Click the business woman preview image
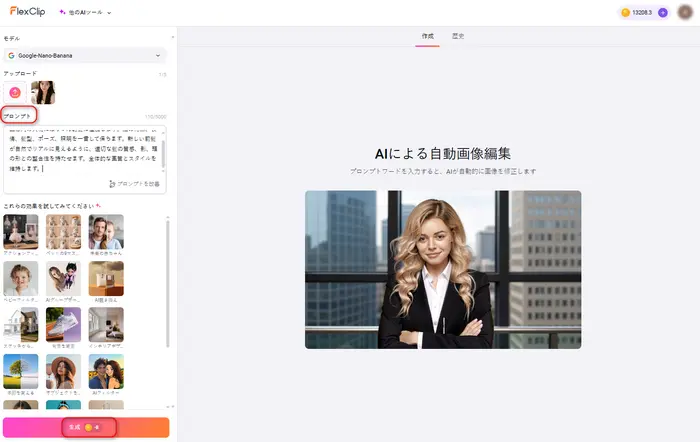 point(442,269)
